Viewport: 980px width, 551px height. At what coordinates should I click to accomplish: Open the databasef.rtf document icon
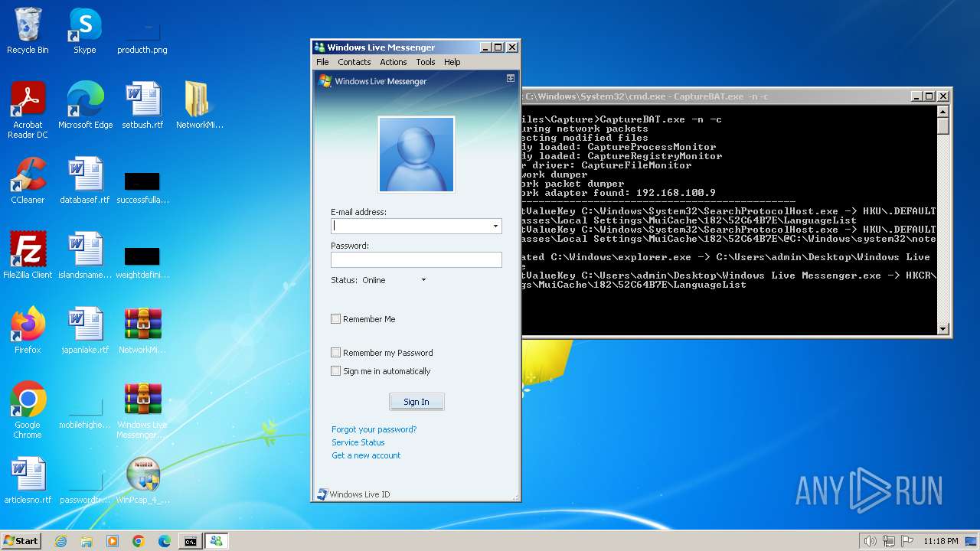(85, 181)
